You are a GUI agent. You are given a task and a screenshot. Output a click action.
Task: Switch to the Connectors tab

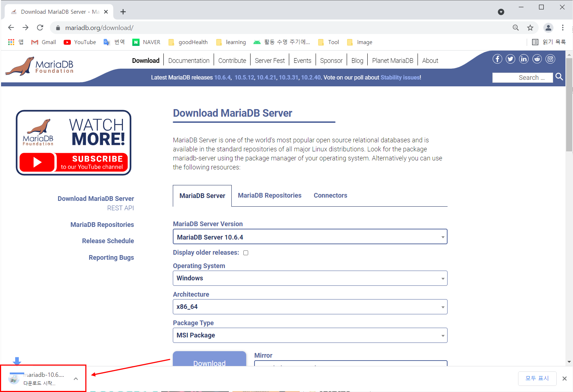point(330,195)
